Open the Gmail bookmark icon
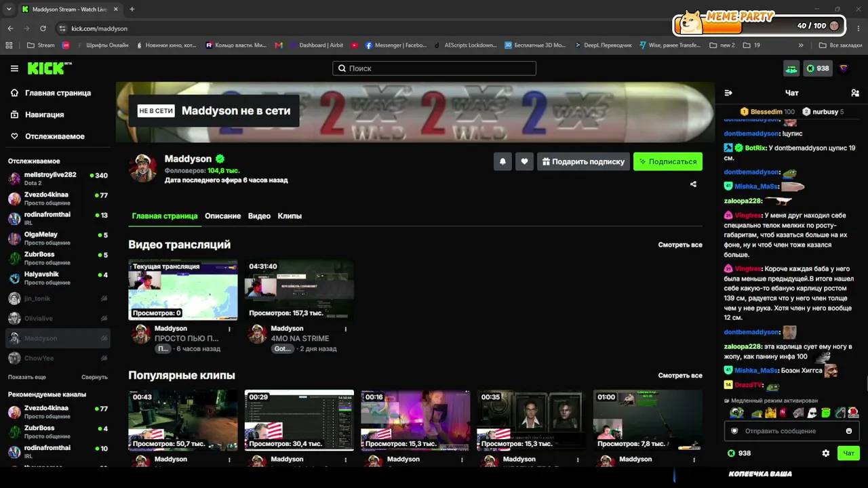The image size is (868, 488). 279,45
